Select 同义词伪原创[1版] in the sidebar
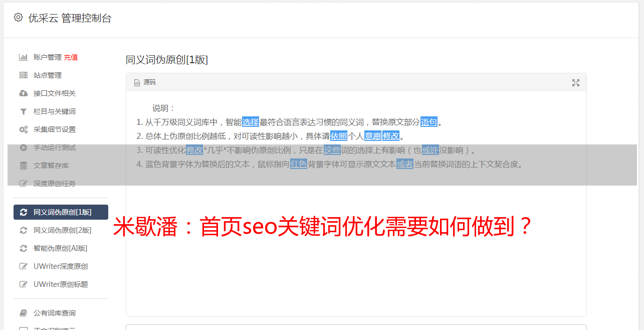The width and height of the screenshot is (644, 330). 61,212
